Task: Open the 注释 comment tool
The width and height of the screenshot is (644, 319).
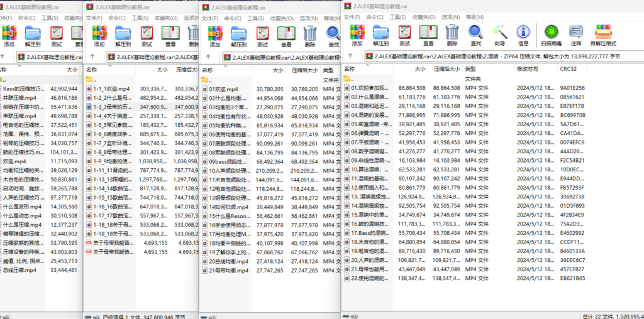Action: [576, 35]
